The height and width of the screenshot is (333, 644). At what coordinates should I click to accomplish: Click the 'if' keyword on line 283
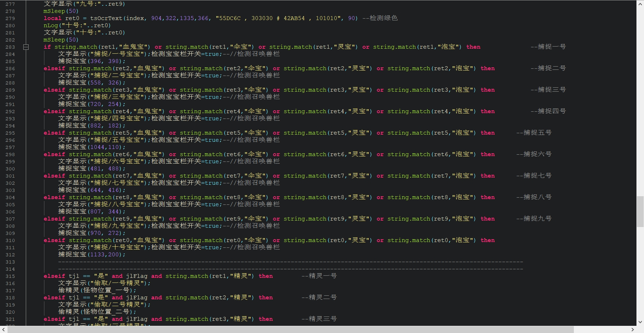click(x=47, y=47)
